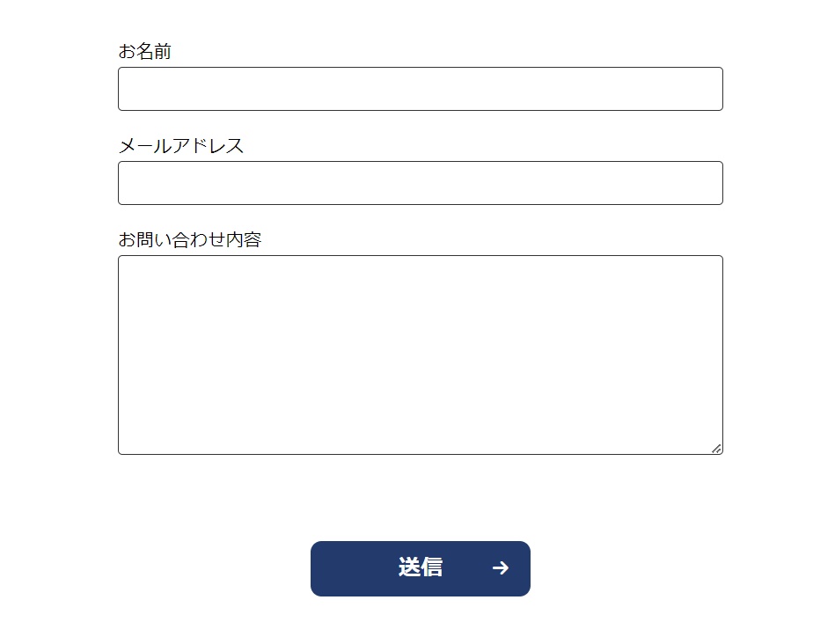This screenshot has width=835, height=644.
Task: Focus the メールアドレス input box
Action: pyautogui.click(x=420, y=183)
